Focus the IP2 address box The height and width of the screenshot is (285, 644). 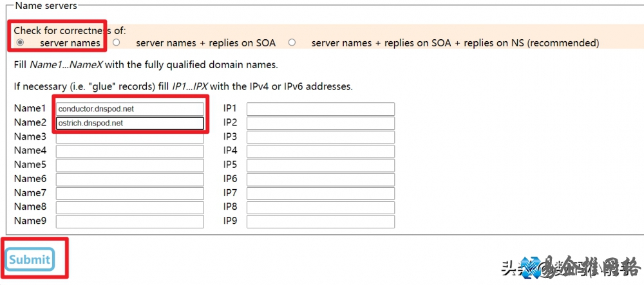(321, 124)
